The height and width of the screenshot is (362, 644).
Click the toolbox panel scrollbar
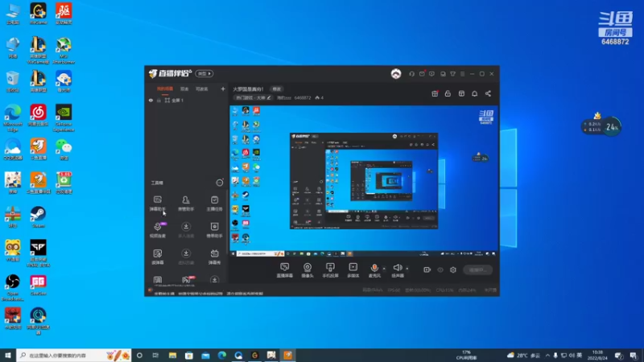[228, 222]
